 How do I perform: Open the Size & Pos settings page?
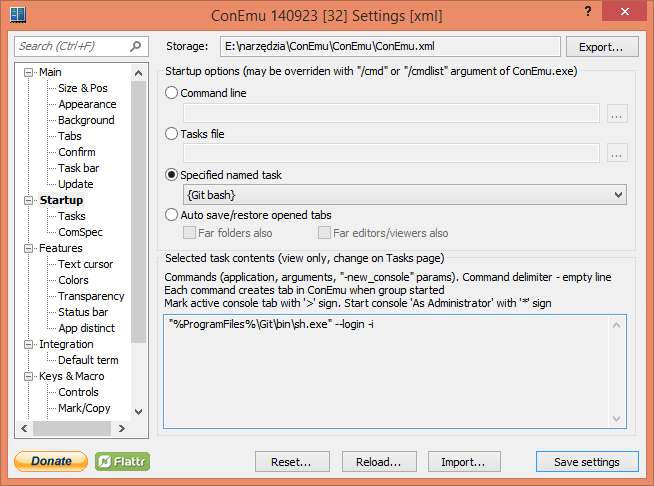(83, 88)
